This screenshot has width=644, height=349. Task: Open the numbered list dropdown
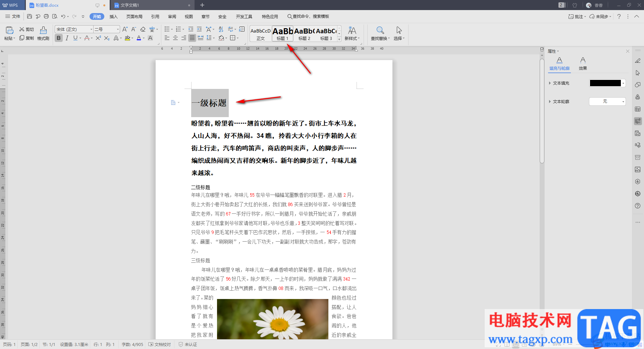tap(183, 30)
